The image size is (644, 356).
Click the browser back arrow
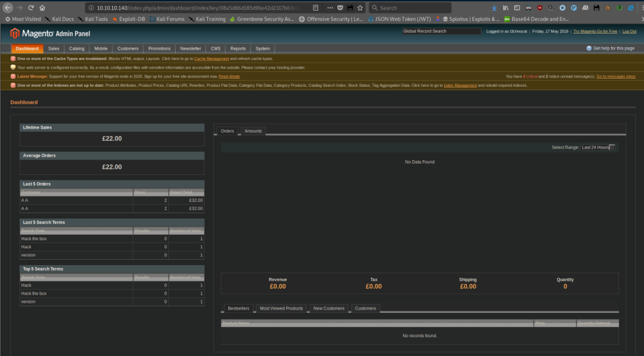tap(8, 7)
